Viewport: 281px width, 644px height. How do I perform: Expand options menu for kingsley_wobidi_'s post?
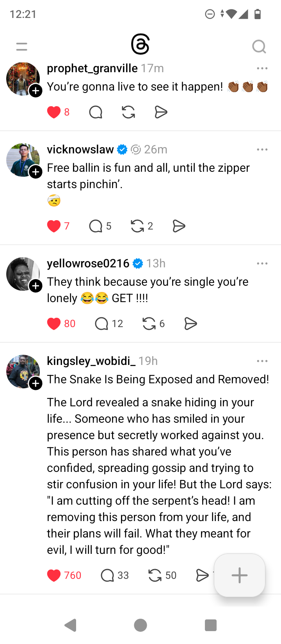point(262,361)
